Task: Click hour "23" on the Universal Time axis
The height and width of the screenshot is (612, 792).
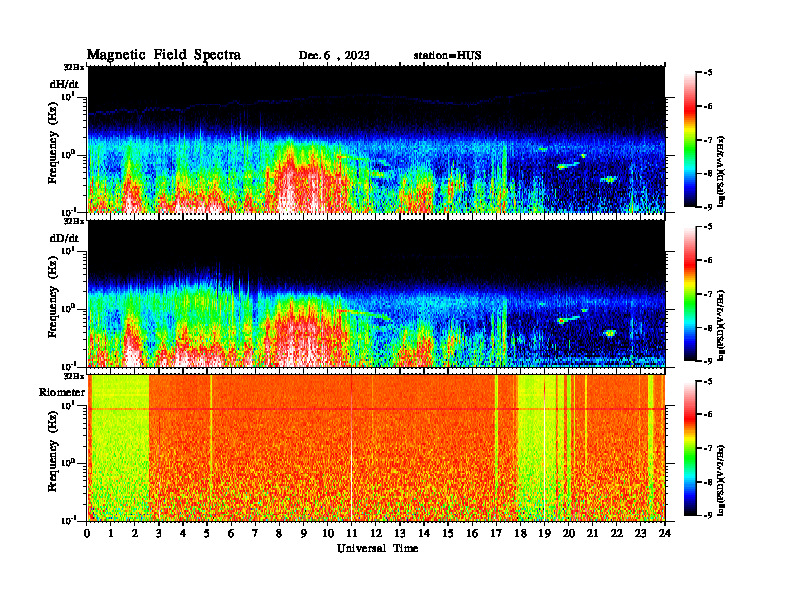Action: point(641,533)
